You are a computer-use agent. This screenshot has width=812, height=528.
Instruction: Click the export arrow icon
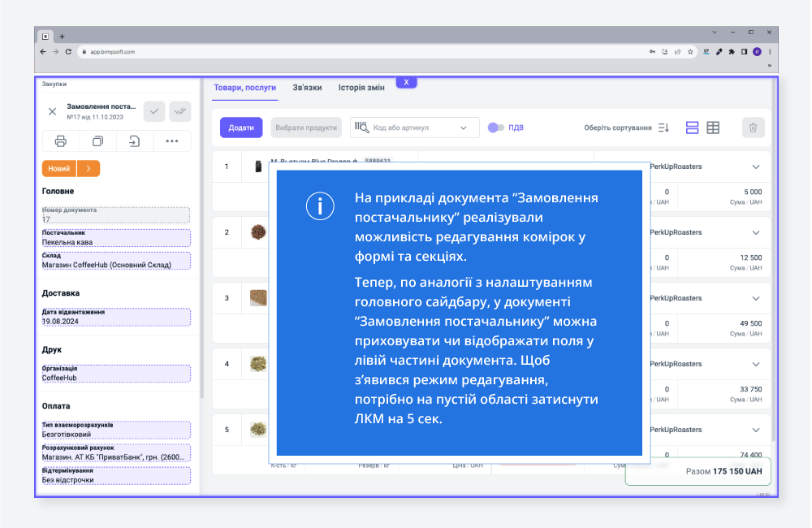click(x=135, y=141)
